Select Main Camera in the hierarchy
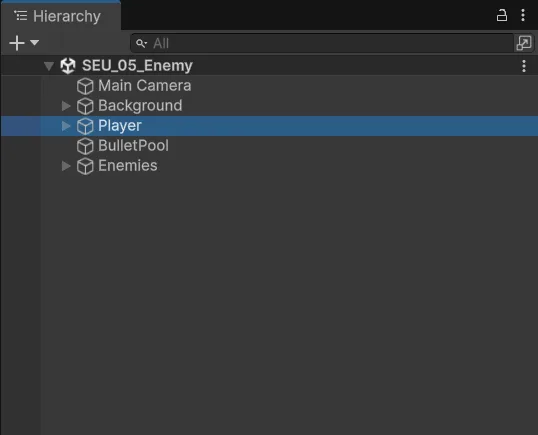538x435 pixels. tap(144, 85)
